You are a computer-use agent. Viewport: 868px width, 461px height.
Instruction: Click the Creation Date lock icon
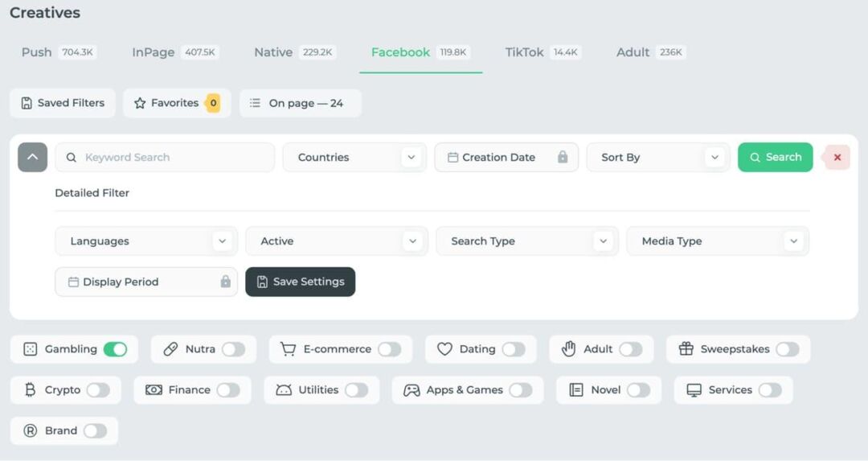[563, 157]
